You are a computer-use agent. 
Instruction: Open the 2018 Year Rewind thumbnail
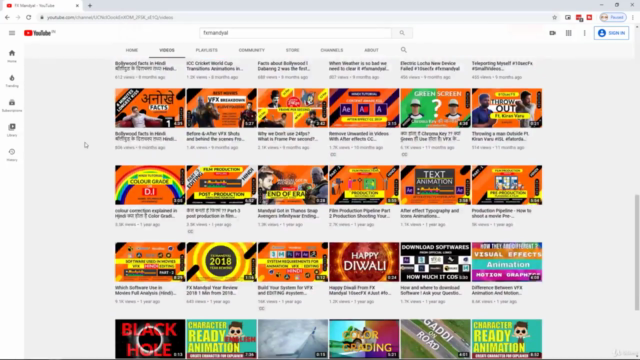[x=222, y=262]
